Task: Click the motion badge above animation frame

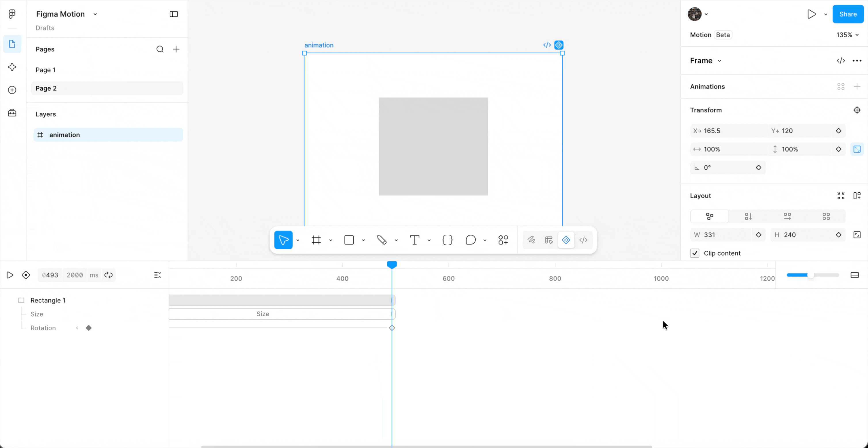Action: 559,45
